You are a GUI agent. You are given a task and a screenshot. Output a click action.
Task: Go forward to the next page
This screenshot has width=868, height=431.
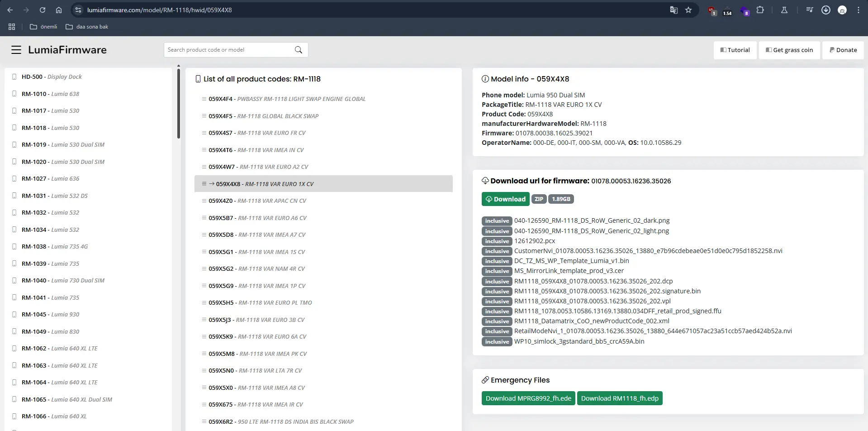coord(26,10)
